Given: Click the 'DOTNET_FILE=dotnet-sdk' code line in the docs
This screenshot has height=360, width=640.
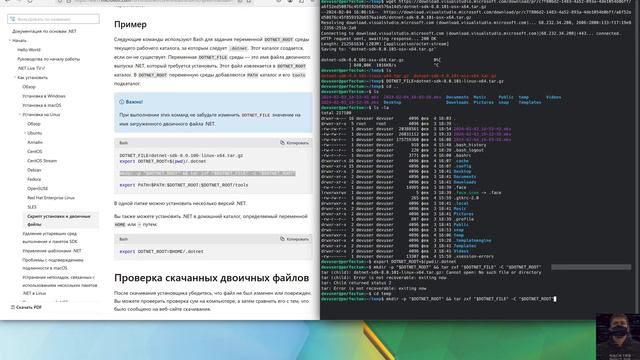Looking at the screenshot, I should (x=181, y=156).
